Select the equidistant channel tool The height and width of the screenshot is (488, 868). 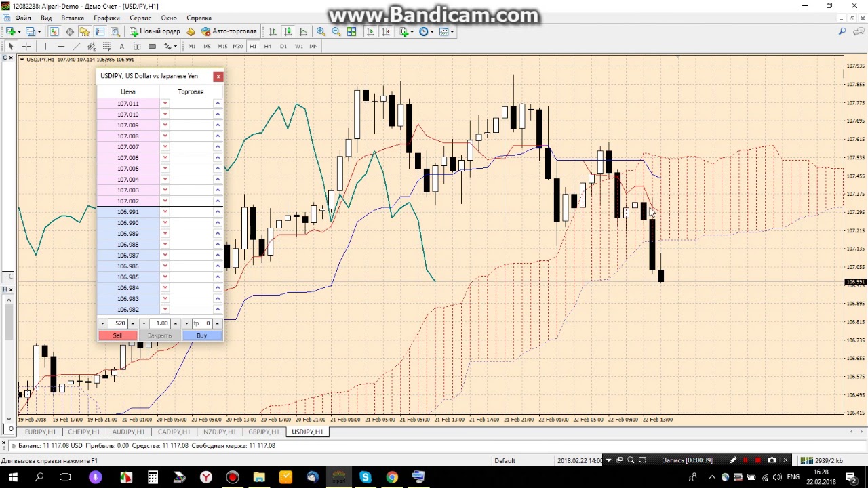[92, 46]
